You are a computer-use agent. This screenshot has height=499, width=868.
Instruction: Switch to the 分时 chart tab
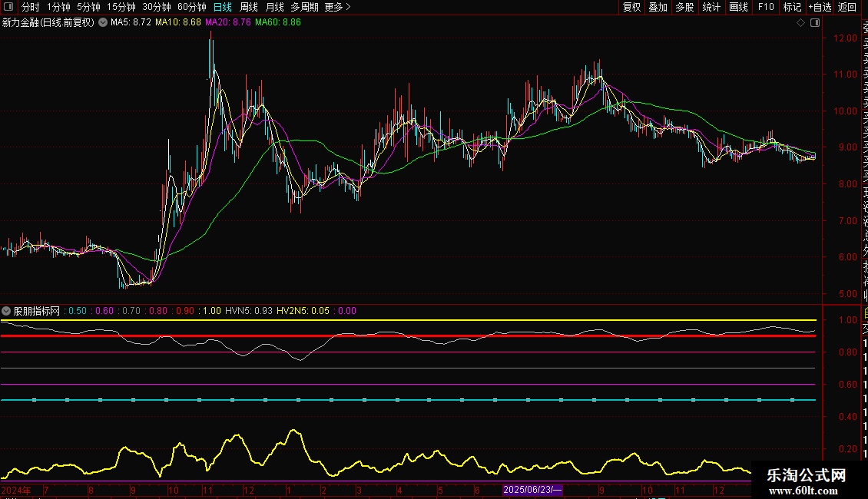(x=30, y=7)
